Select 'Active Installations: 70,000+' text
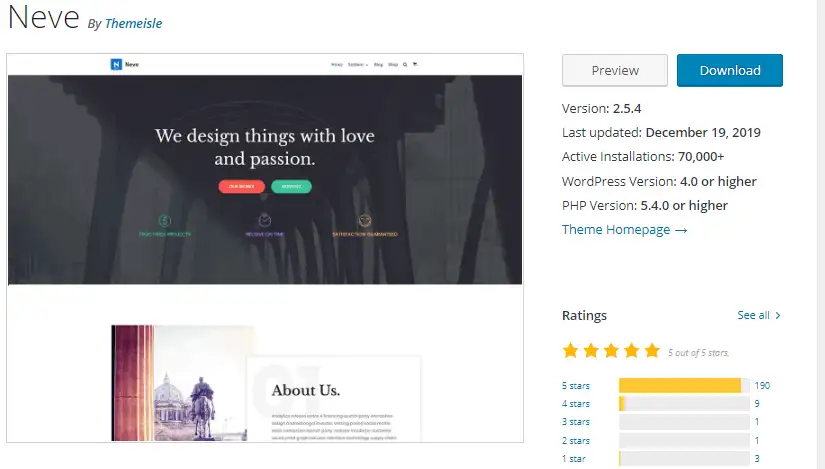Image resolution: width=825 pixels, height=469 pixels. tap(643, 157)
